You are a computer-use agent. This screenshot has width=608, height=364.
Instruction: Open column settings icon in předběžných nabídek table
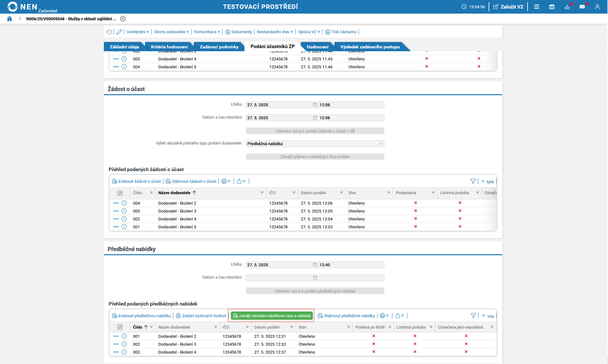[120, 327]
